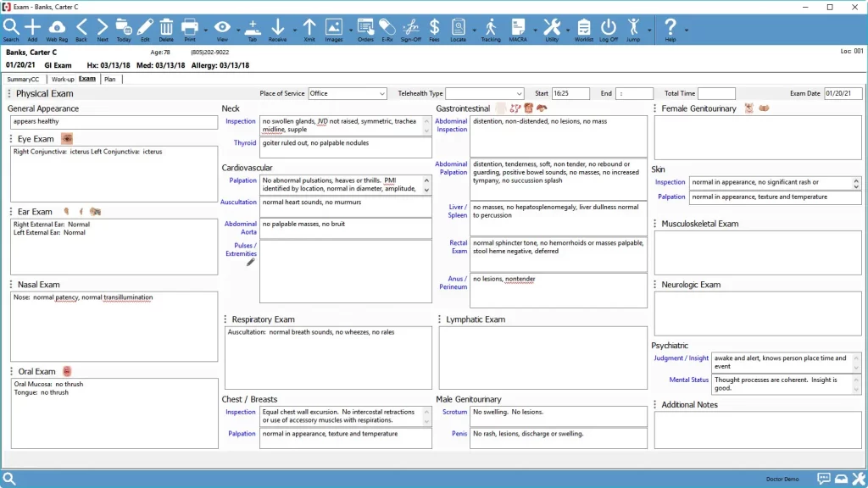The width and height of the screenshot is (868, 488).
Task: Click the eye icon beside Eye Exam
Action: (x=66, y=138)
